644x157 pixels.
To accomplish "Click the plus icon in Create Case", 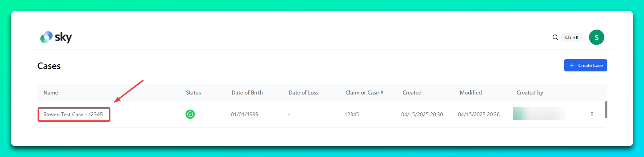I will (572, 65).
